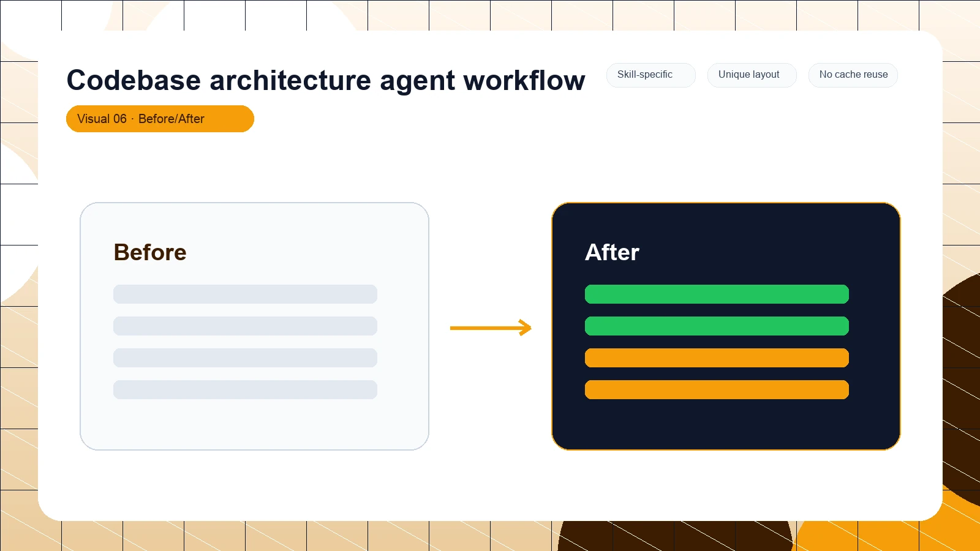Click the bottom orange bar in After card
Viewport: 980px width, 551px height.
(717, 389)
